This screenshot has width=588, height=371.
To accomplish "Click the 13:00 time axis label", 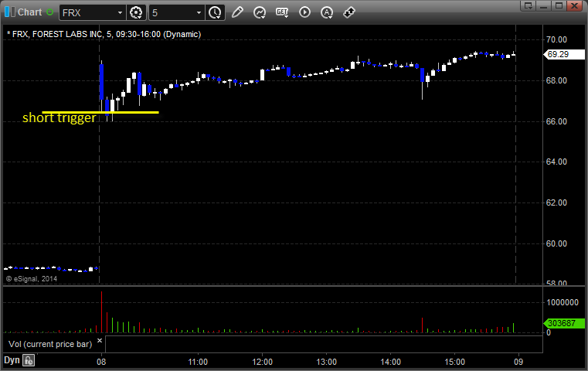I will click(x=326, y=362).
